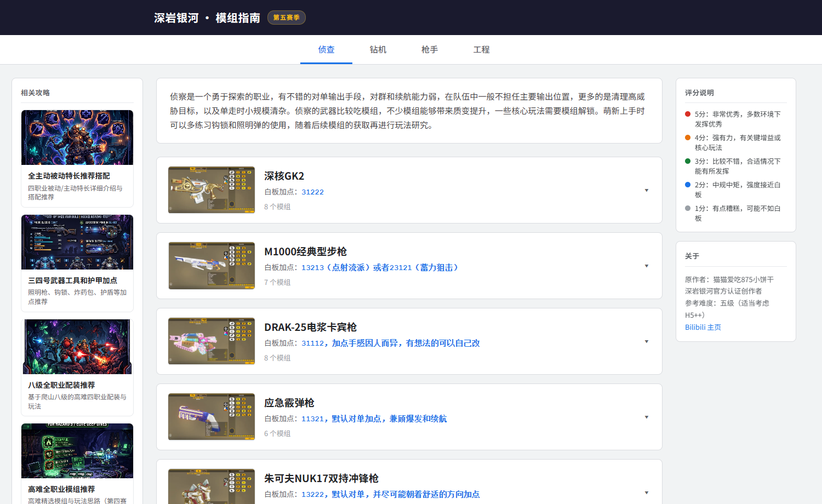Click the DRAK-25电浆卡宾枪 weapon image
The image size is (822, 504).
tap(212, 341)
